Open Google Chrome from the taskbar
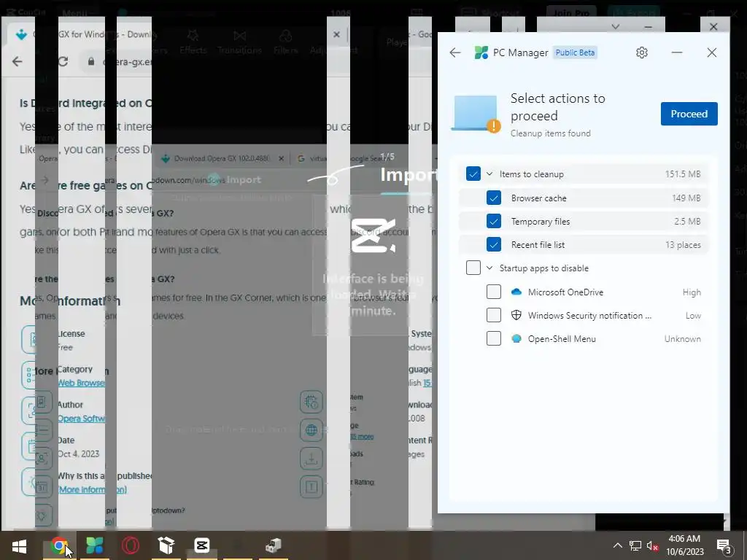The width and height of the screenshot is (747, 560). pos(59,545)
